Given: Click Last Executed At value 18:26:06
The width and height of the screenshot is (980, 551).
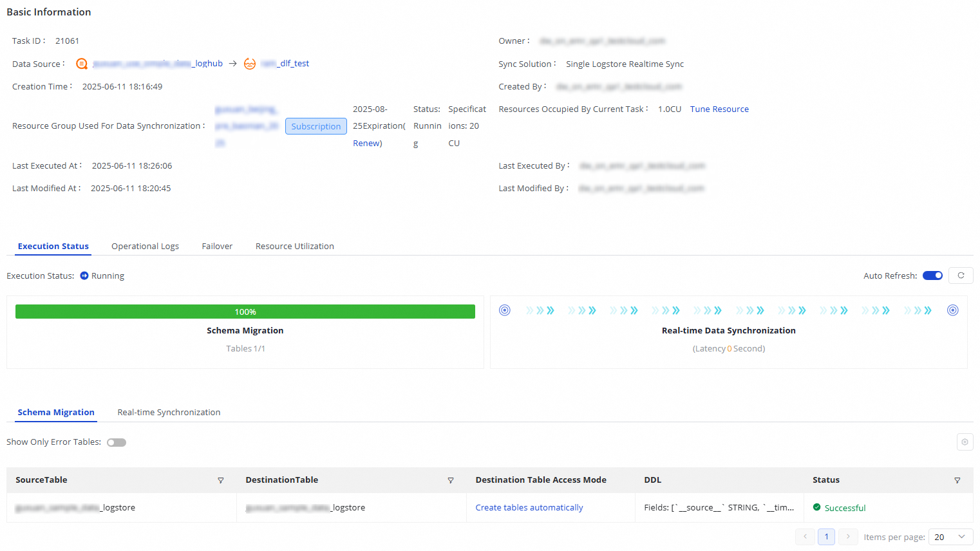Looking at the screenshot, I should (x=132, y=165).
